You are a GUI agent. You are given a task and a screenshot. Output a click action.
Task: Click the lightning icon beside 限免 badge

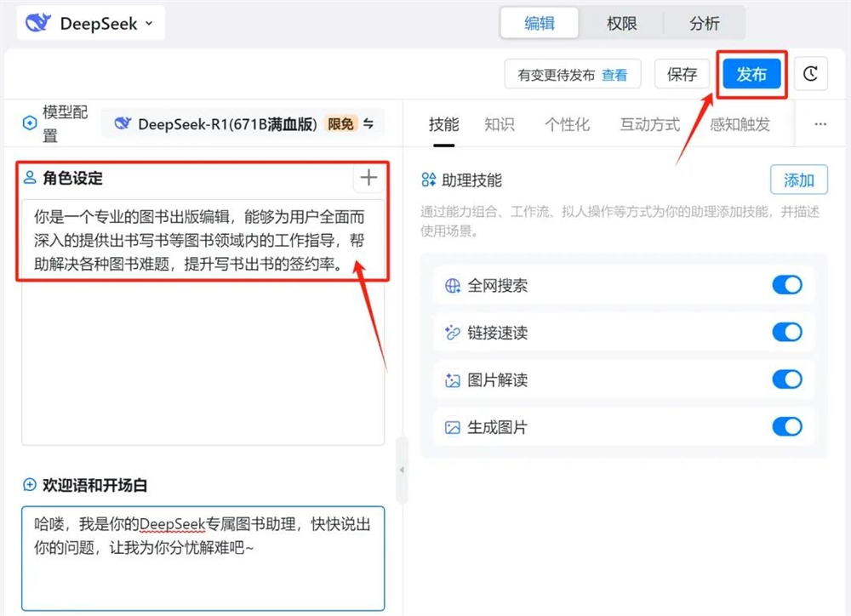pos(368,123)
